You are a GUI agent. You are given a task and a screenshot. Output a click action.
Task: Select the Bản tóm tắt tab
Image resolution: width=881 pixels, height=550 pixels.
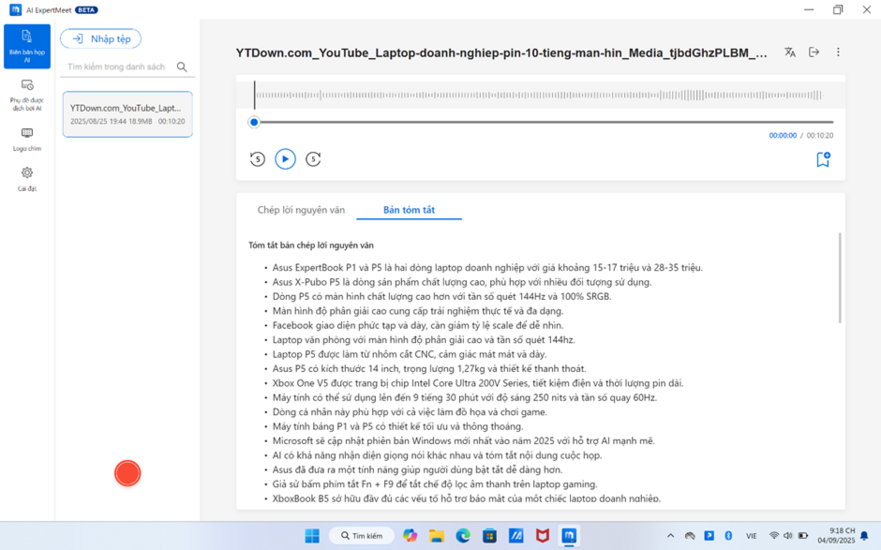click(409, 210)
